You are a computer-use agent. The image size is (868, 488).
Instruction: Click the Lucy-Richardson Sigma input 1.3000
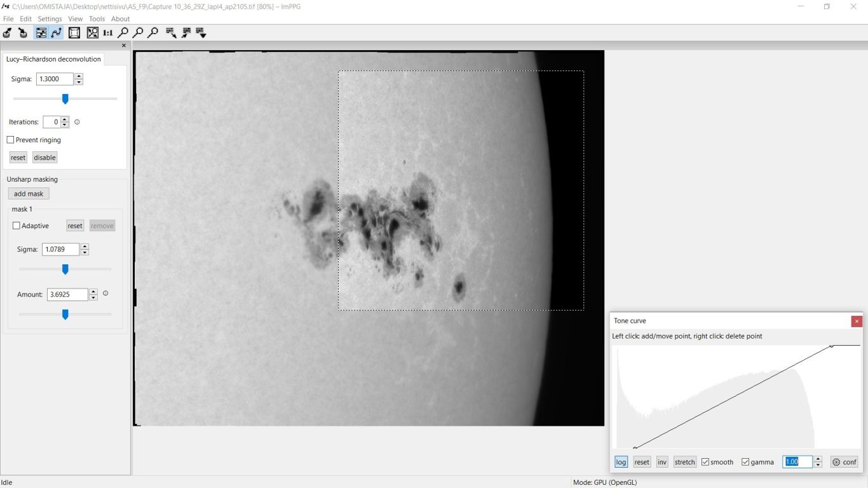tap(55, 79)
